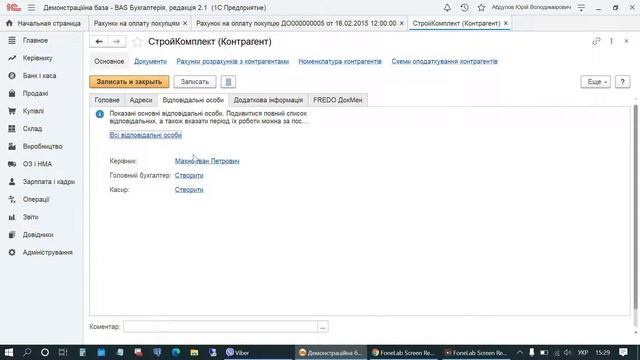Open ОЗ і НМА section
This screenshot has height=360, width=640.
[37, 164]
